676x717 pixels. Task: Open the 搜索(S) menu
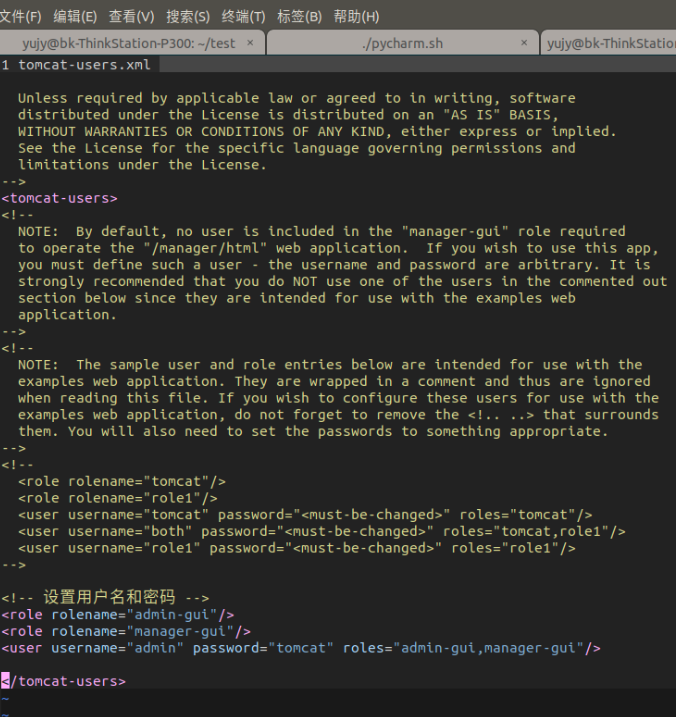pyautogui.click(x=187, y=16)
